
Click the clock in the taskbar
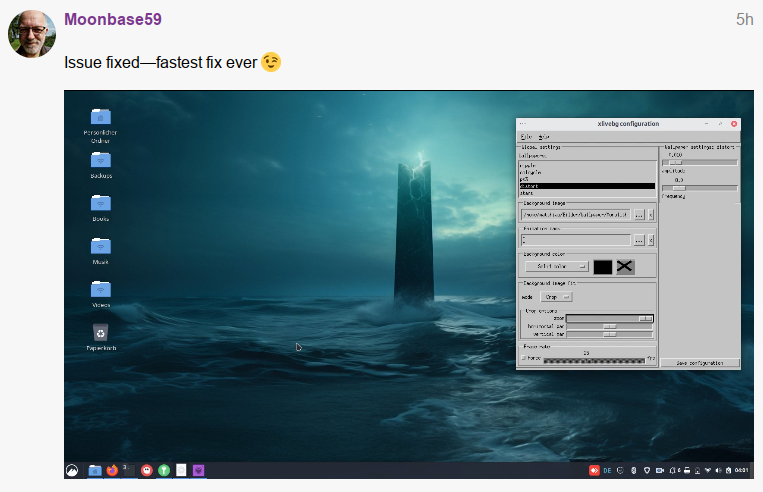click(x=742, y=471)
